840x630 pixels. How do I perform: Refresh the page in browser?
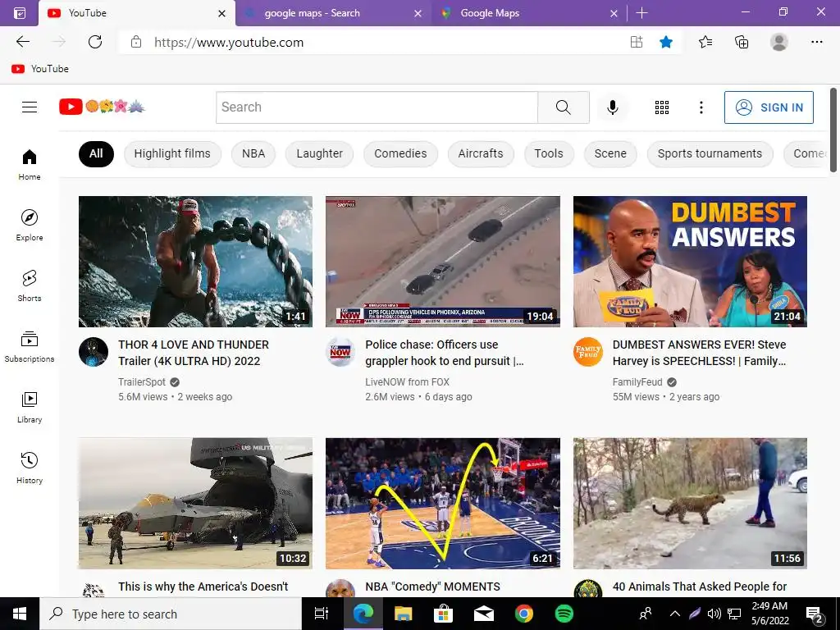95,42
